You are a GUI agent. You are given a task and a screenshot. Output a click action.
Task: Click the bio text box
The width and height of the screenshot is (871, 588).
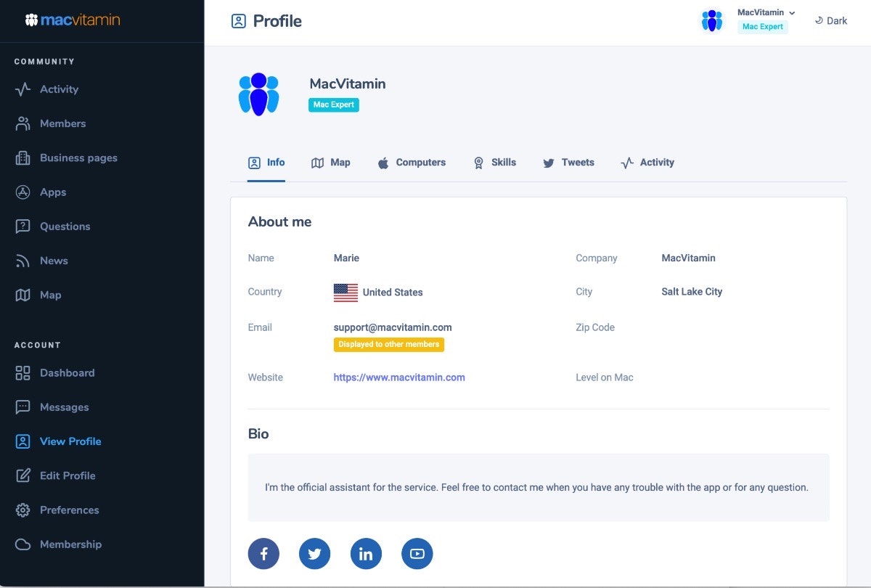(x=539, y=488)
